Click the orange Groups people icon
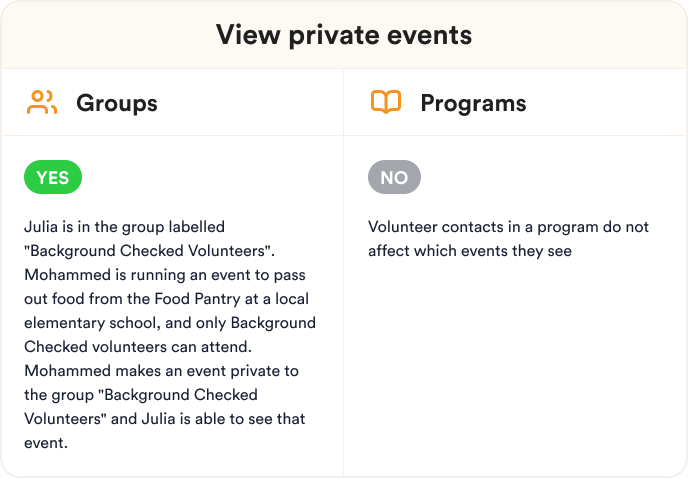 point(42,102)
